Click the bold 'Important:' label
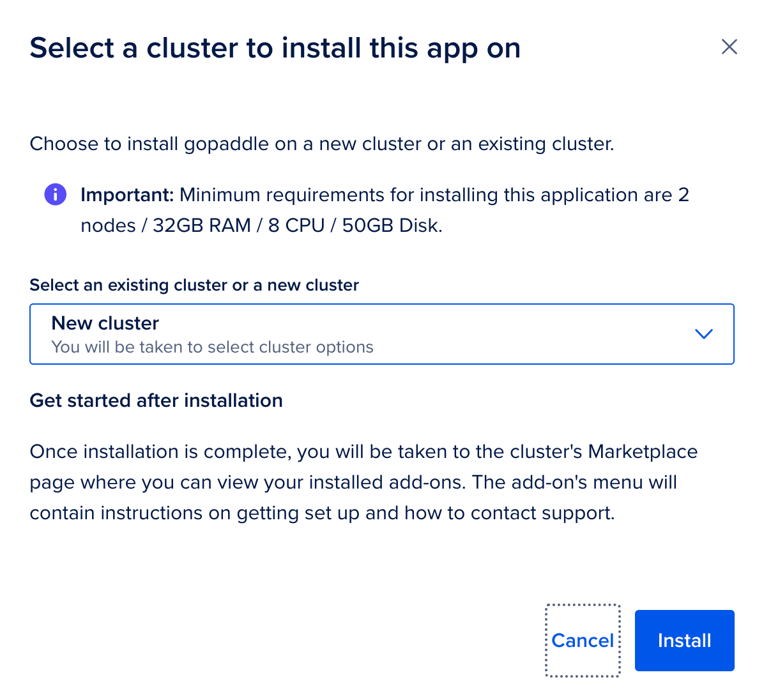This screenshot has width=764, height=700. pos(126,195)
